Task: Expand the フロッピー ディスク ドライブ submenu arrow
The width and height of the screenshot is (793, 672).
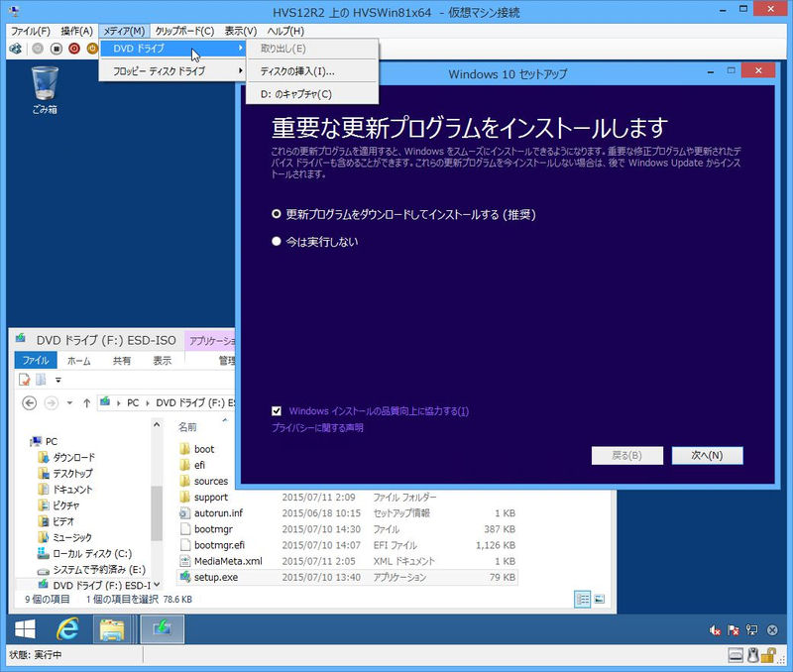Action: tap(240, 70)
